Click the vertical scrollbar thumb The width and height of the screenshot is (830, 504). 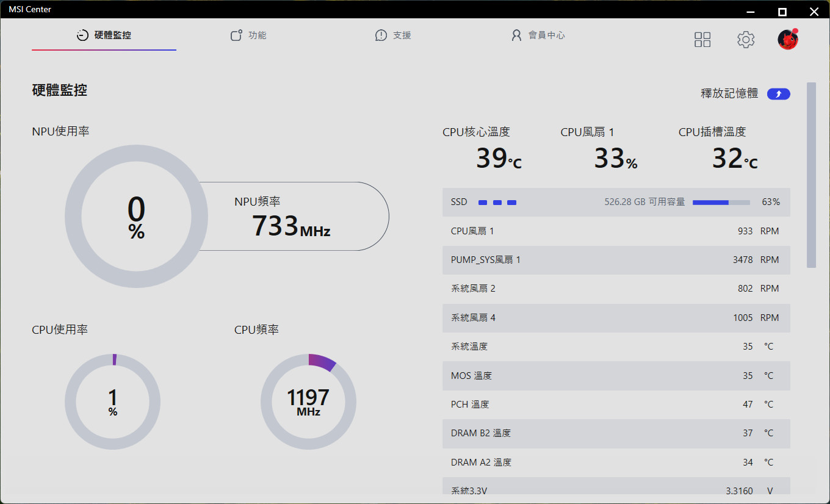point(811,175)
